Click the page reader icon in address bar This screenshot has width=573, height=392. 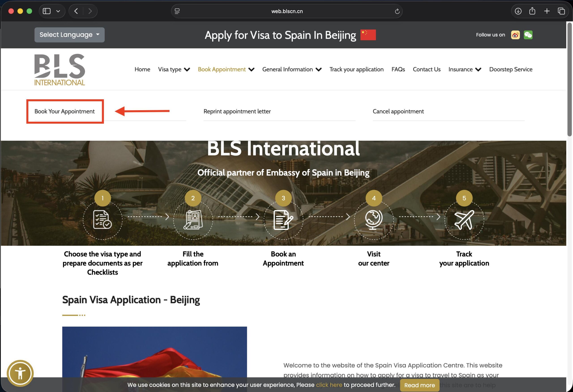(x=177, y=11)
